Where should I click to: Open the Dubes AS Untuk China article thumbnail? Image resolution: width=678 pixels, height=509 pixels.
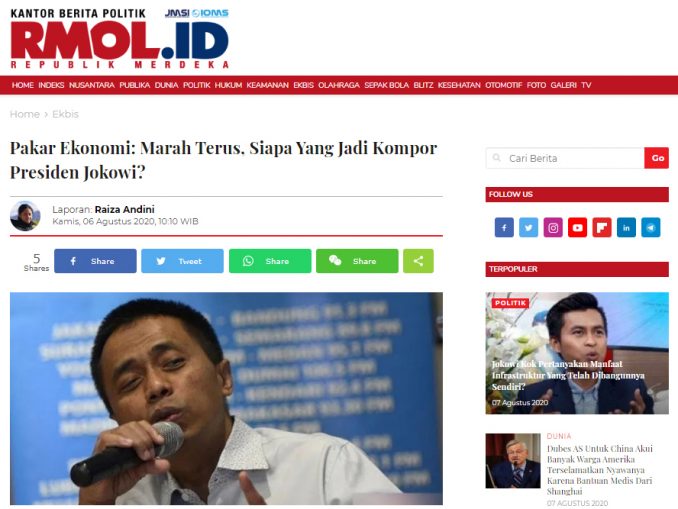coord(513,461)
